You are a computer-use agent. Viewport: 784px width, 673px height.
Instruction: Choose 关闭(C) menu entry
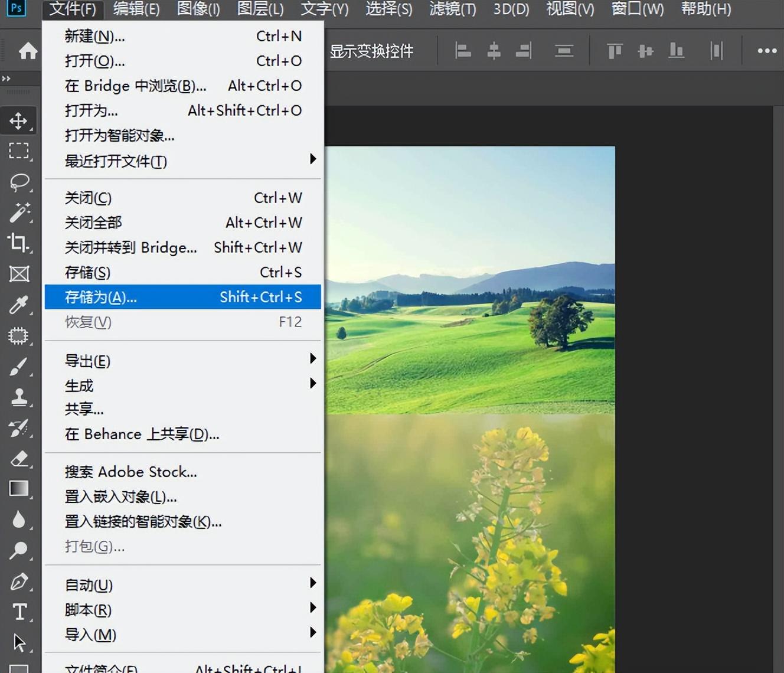point(183,198)
